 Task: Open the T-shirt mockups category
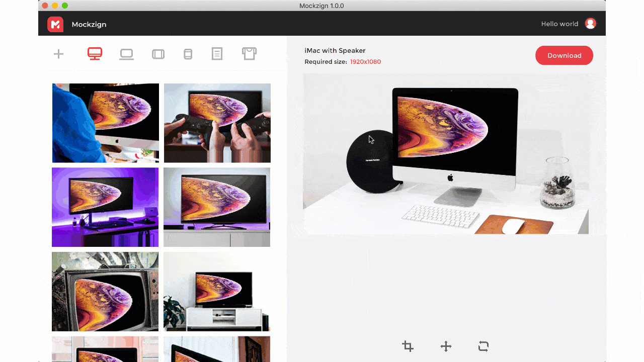point(249,54)
